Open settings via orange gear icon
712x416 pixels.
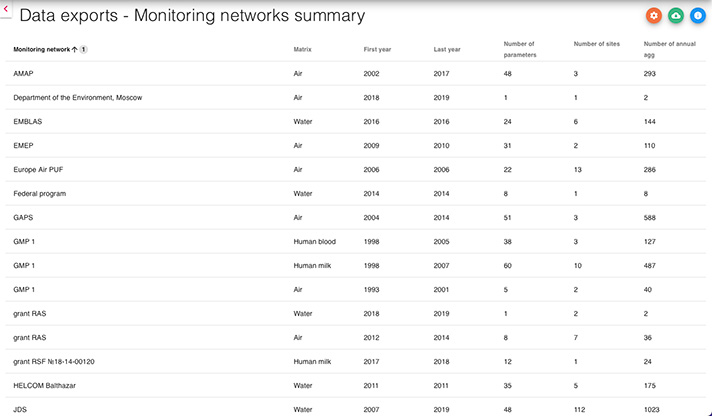pos(653,15)
